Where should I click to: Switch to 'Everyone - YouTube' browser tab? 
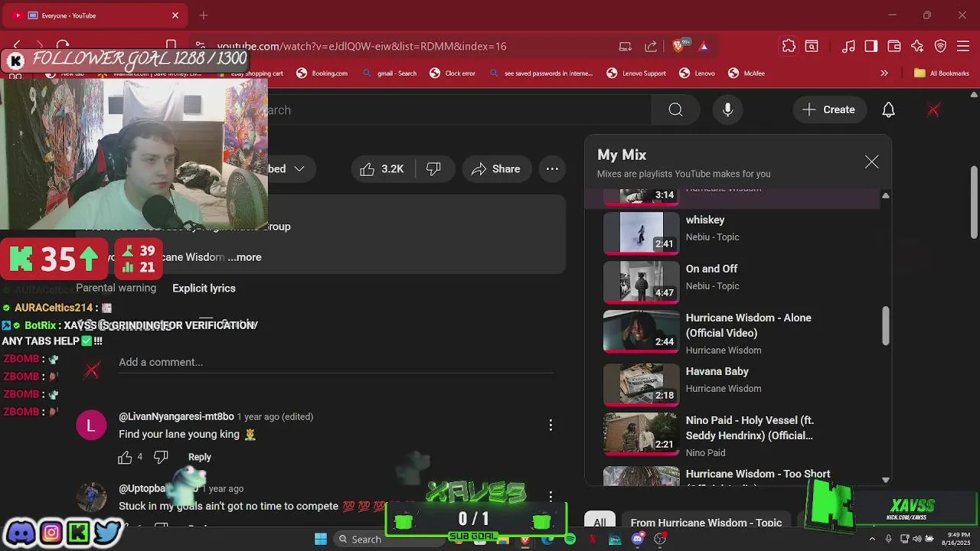tap(96, 15)
